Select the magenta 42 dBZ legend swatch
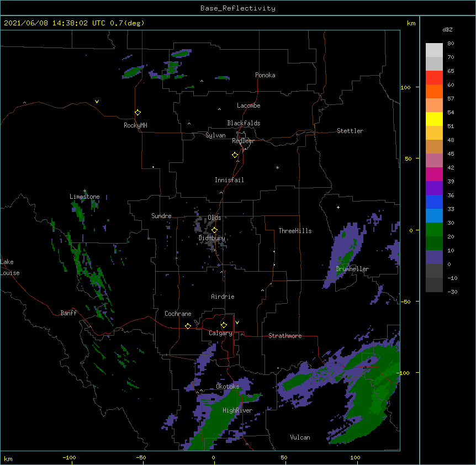This screenshot has height=465, width=476. click(x=434, y=174)
